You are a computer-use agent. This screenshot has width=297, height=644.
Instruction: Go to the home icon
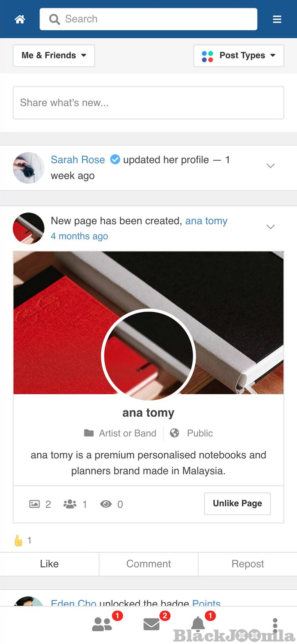click(20, 19)
